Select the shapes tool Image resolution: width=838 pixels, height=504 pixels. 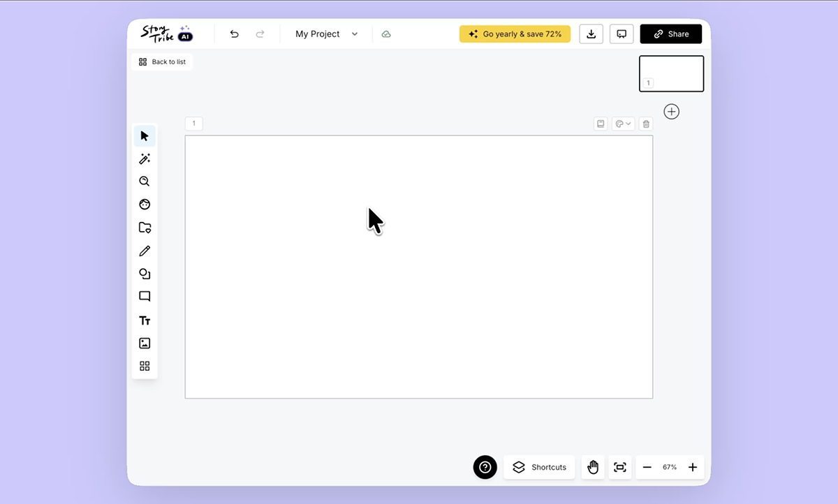coord(145,274)
